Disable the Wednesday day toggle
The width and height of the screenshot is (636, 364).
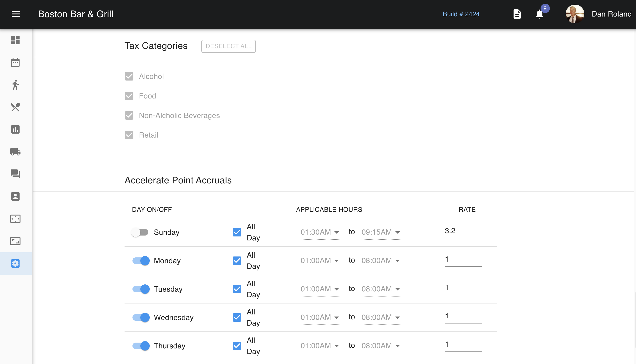[141, 317]
